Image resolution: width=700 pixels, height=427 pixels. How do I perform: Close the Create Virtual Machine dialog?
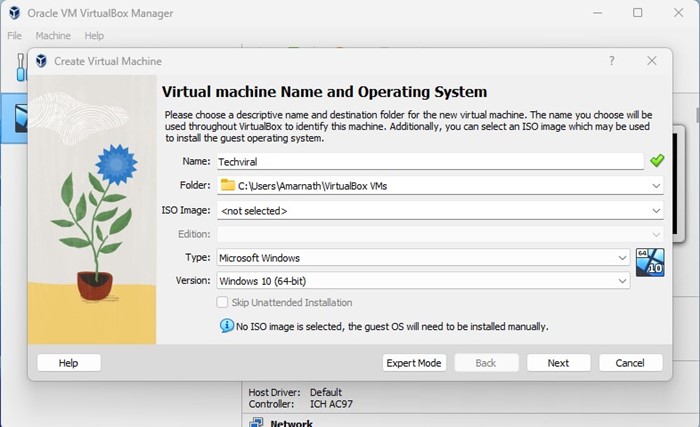652,61
